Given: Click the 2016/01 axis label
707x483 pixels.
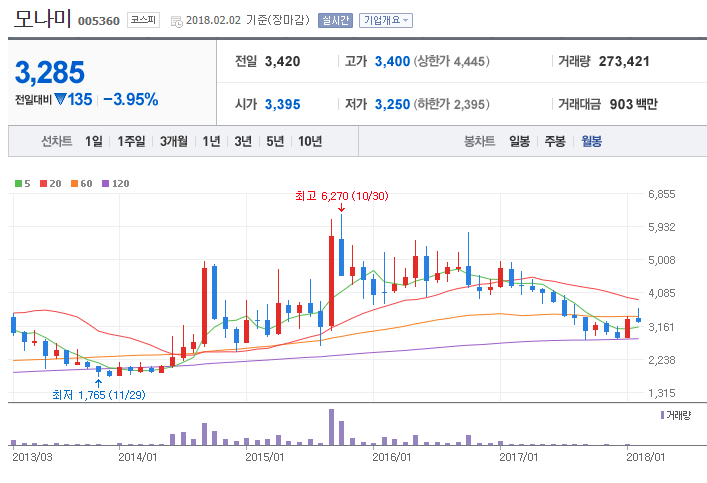Looking at the screenshot, I should [392, 457].
